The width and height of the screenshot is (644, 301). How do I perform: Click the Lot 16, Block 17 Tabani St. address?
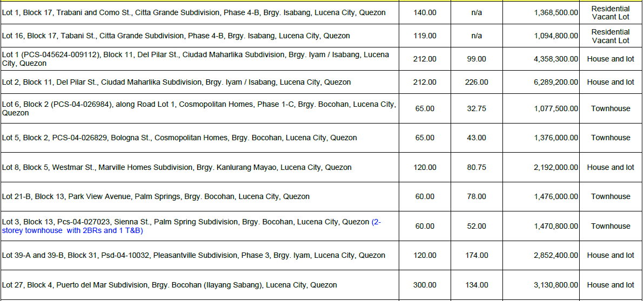[x=176, y=36]
